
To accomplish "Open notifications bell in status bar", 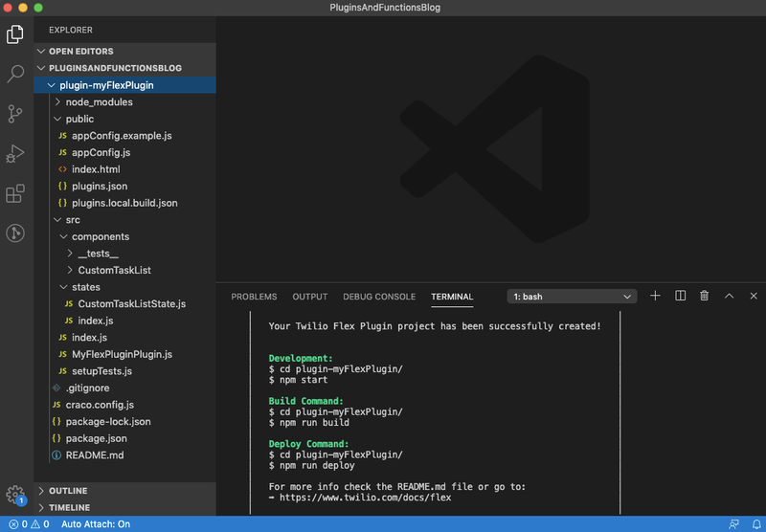I will coord(756,524).
